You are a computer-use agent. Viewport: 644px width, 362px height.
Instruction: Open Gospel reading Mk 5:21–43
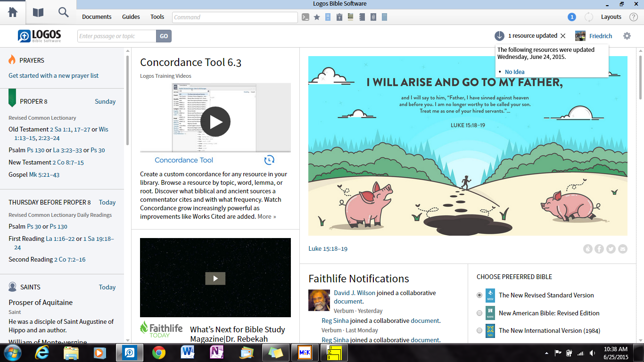tap(44, 175)
